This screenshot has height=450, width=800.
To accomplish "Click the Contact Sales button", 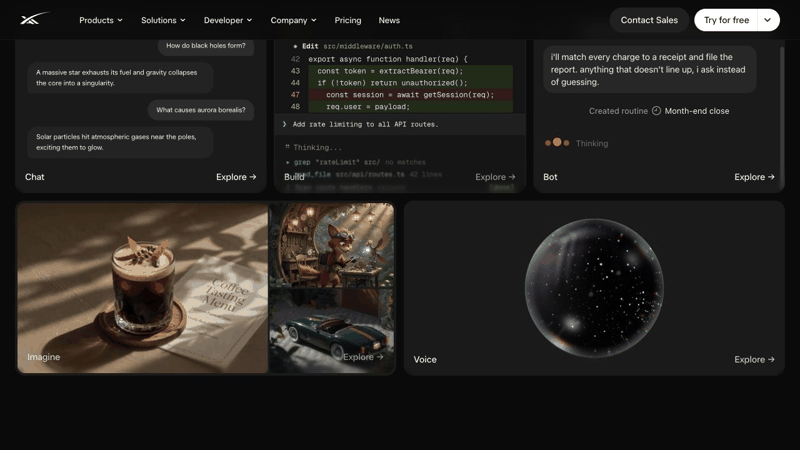I will (x=649, y=20).
